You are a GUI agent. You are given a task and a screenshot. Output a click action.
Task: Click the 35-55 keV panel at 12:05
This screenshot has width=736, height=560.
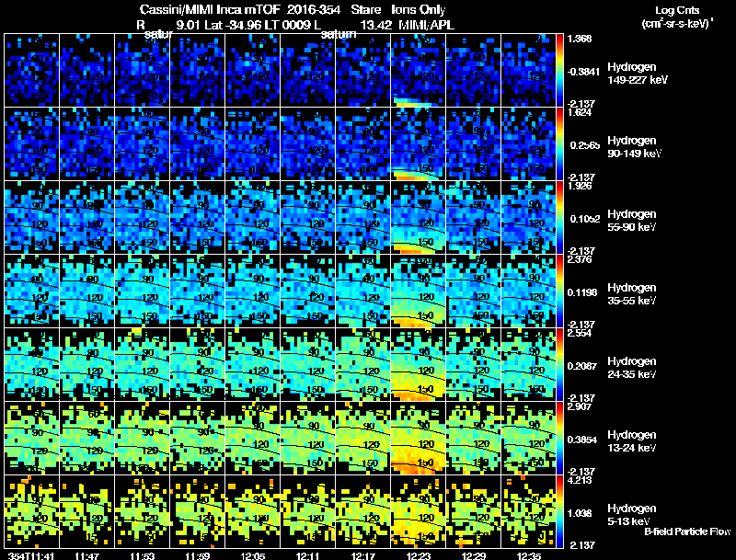pyautogui.click(x=252, y=291)
